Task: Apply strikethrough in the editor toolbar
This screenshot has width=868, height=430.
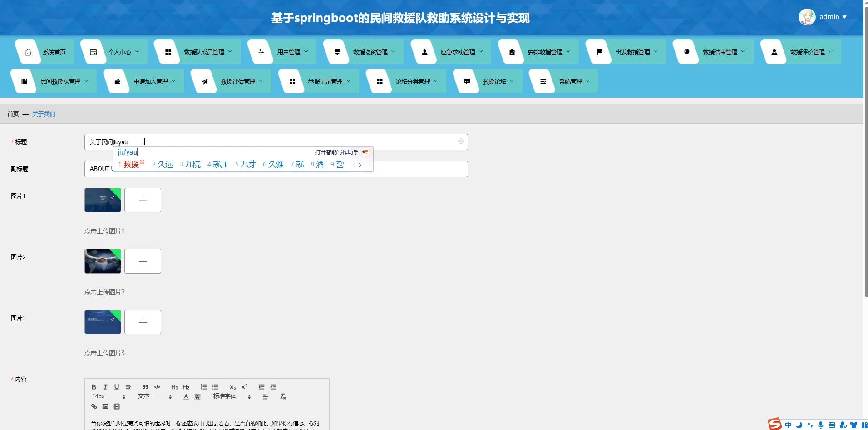Action: (x=128, y=387)
